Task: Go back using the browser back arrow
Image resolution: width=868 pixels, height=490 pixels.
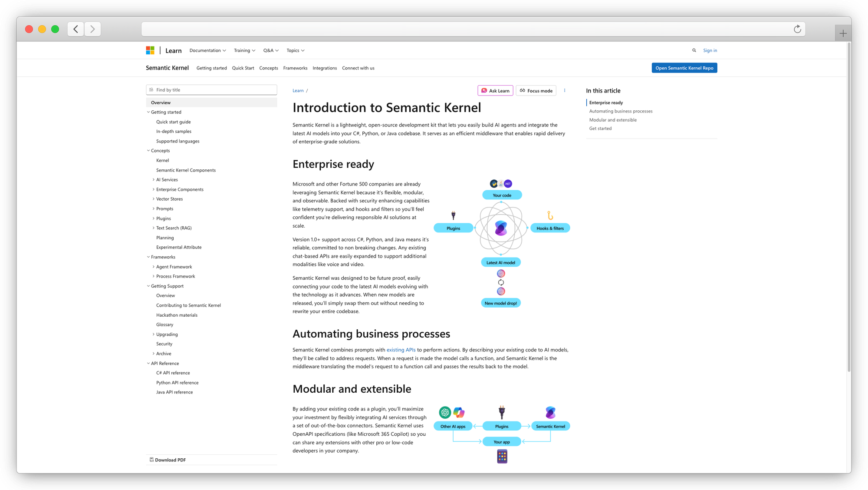Action: 76,29
